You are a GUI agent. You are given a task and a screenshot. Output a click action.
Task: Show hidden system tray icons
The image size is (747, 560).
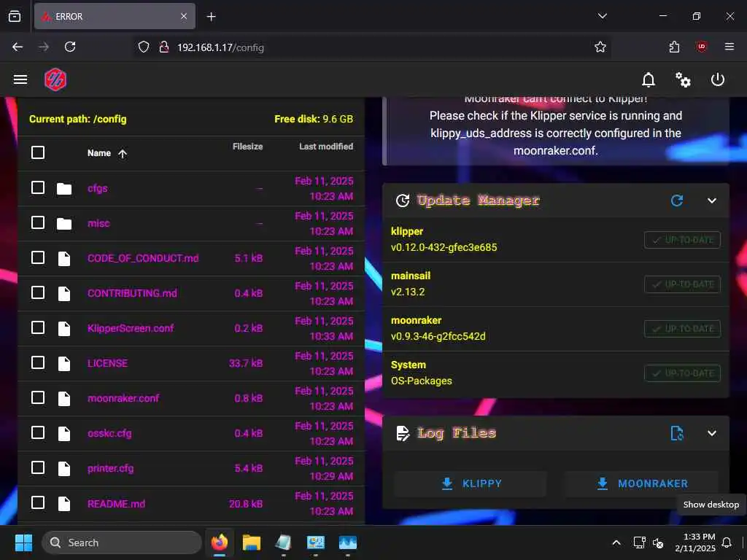click(616, 542)
